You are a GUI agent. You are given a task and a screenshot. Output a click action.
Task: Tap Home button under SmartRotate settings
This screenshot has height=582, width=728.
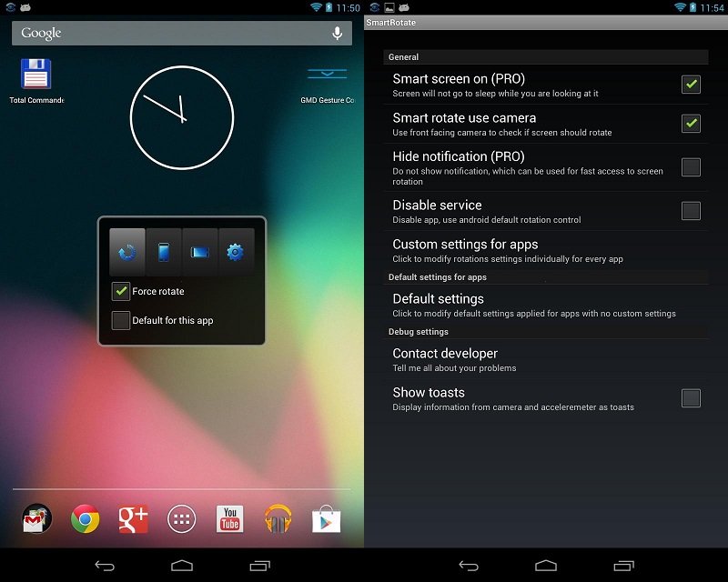[x=546, y=566]
